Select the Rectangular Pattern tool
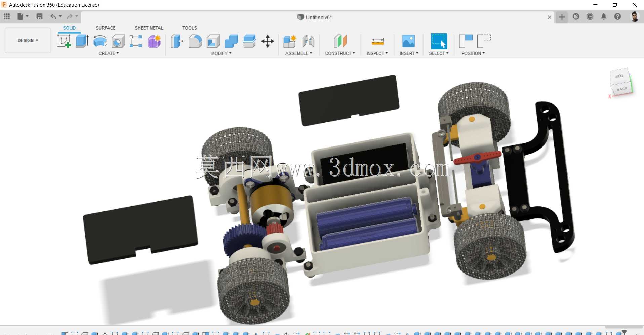 tap(136, 41)
